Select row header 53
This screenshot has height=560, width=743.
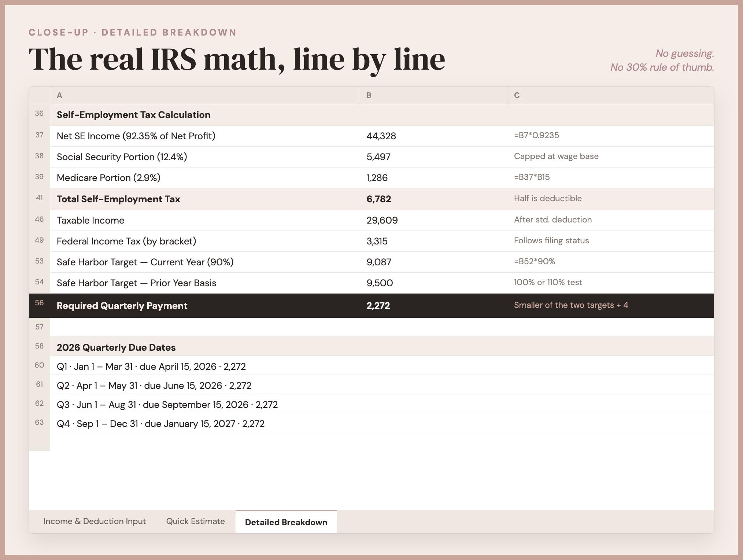pos(39,261)
